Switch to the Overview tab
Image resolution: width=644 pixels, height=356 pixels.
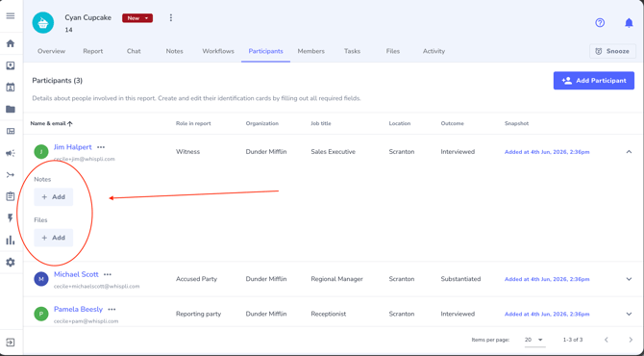click(x=51, y=51)
